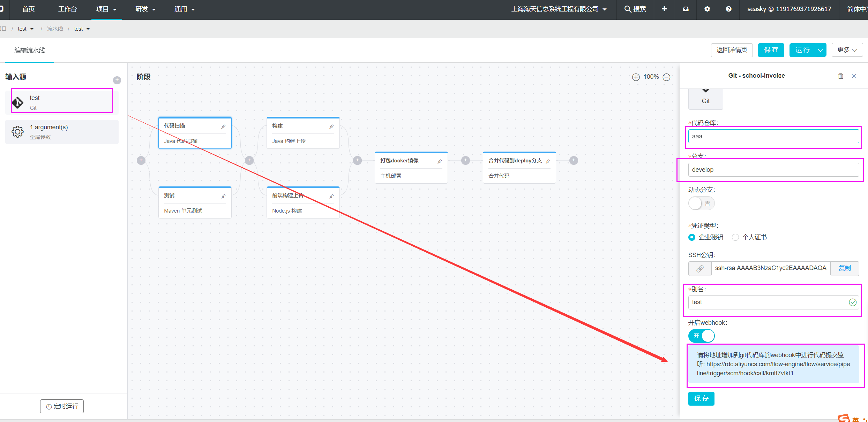Click the link icon beside SSH key

click(700, 268)
